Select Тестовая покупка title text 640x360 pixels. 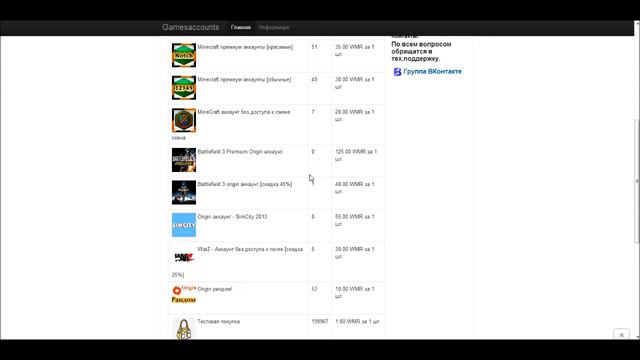(218, 322)
